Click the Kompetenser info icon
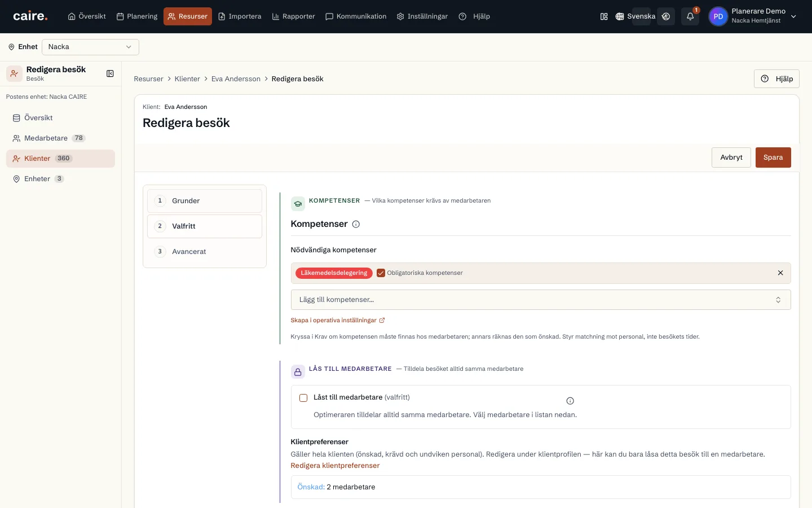Image resolution: width=812 pixels, height=508 pixels. [356, 224]
